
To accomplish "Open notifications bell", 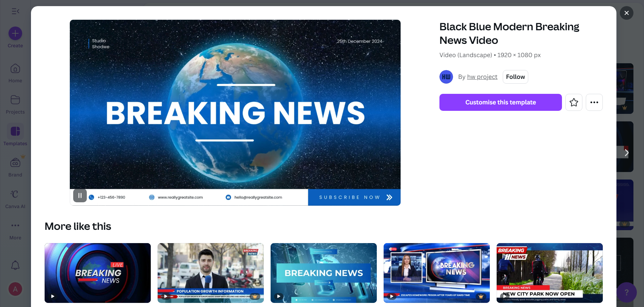I will [x=15, y=265].
